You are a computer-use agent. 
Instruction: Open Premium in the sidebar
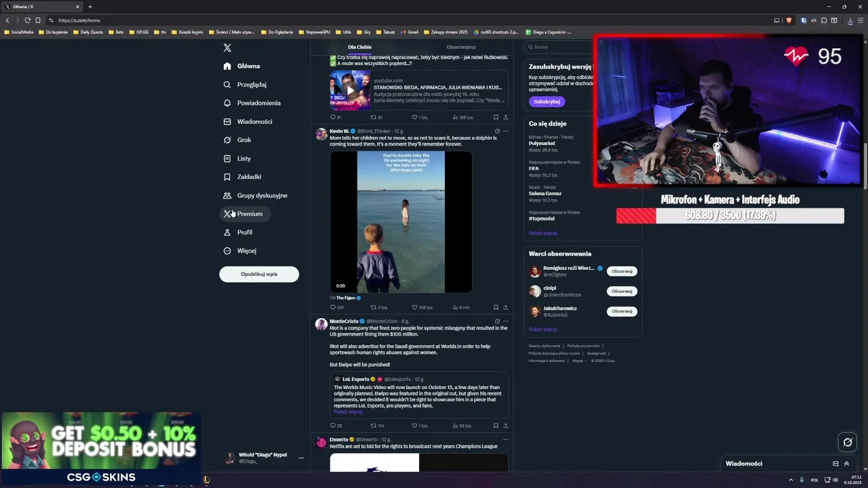pyautogui.click(x=245, y=213)
